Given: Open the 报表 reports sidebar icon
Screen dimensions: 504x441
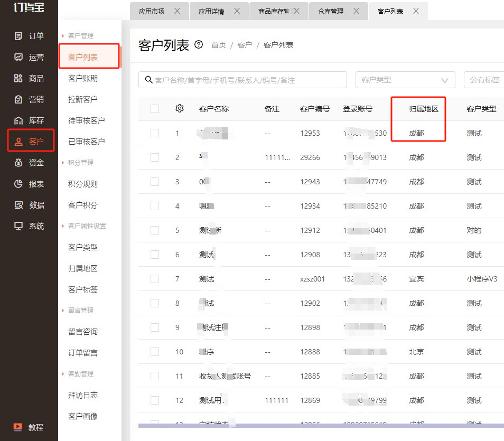Looking at the screenshot, I should [18, 184].
